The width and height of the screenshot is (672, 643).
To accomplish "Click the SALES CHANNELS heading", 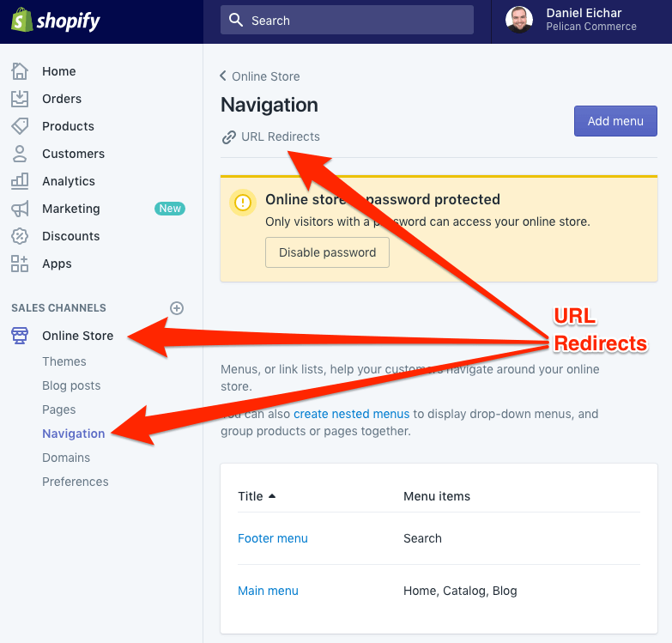I will tap(58, 308).
